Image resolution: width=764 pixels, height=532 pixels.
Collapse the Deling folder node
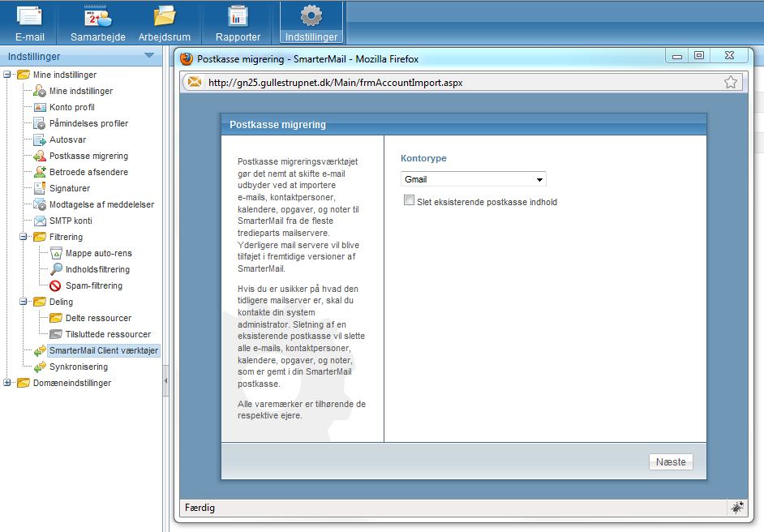[23, 302]
